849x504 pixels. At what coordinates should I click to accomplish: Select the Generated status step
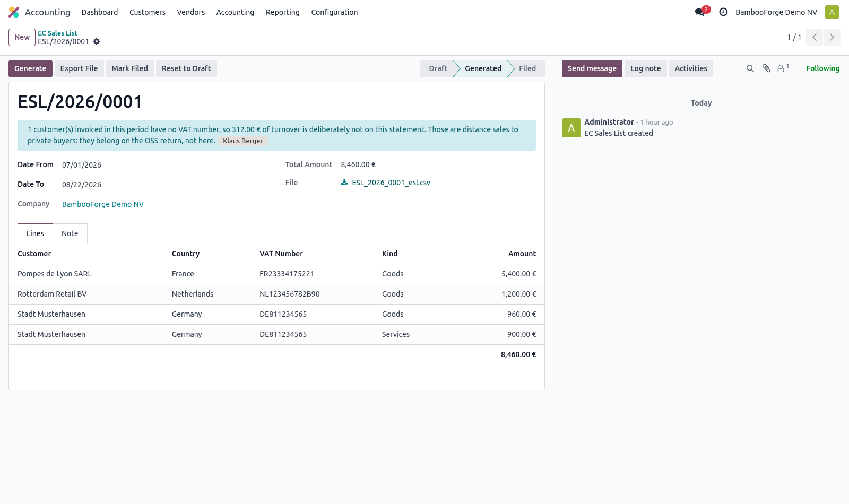point(483,68)
